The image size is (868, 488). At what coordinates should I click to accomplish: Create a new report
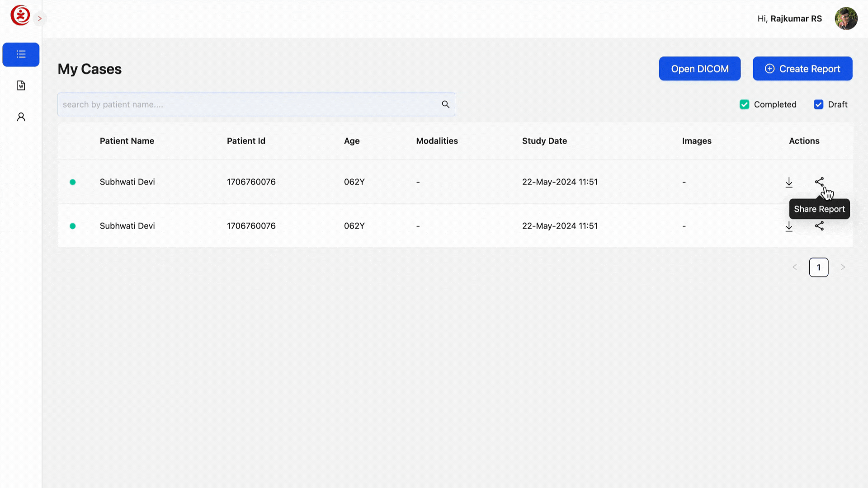pyautogui.click(x=802, y=68)
